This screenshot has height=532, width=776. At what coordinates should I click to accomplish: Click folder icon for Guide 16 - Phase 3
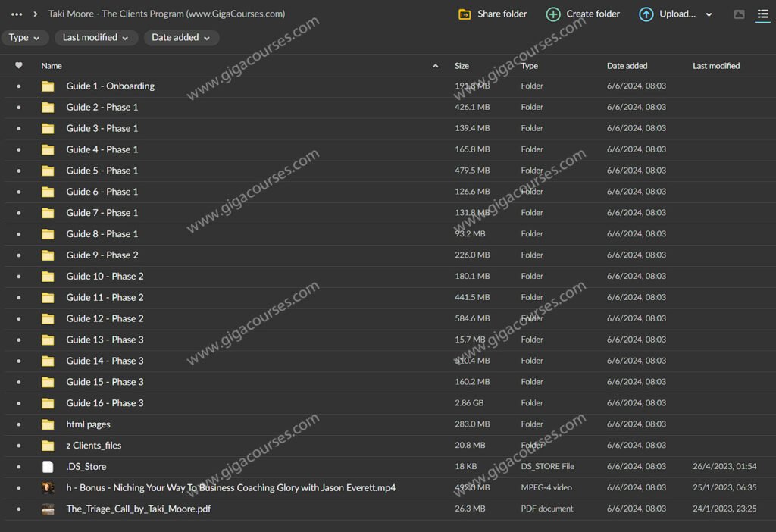click(48, 403)
